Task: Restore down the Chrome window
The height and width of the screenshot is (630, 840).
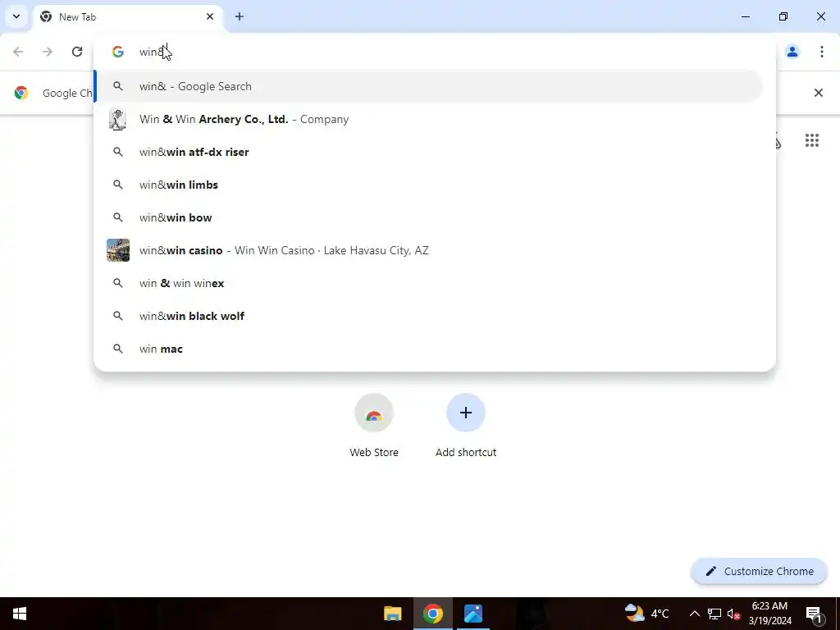Action: [783, 16]
